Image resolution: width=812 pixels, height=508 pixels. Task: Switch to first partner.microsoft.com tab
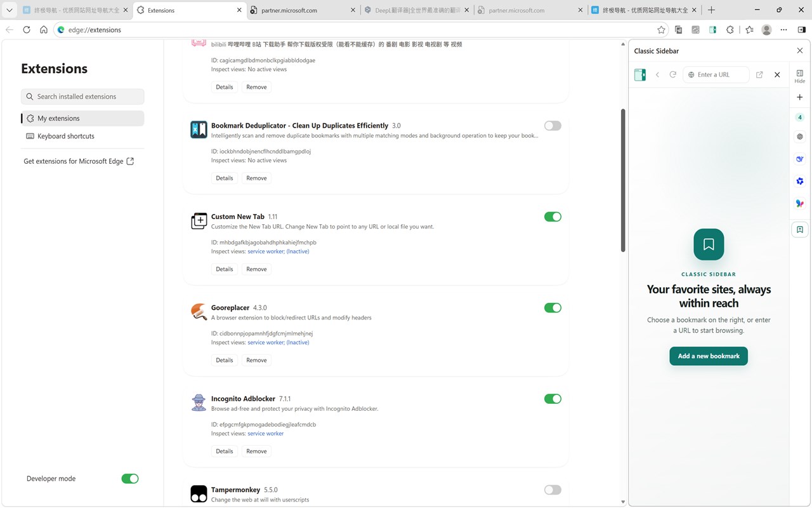pos(303,10)
